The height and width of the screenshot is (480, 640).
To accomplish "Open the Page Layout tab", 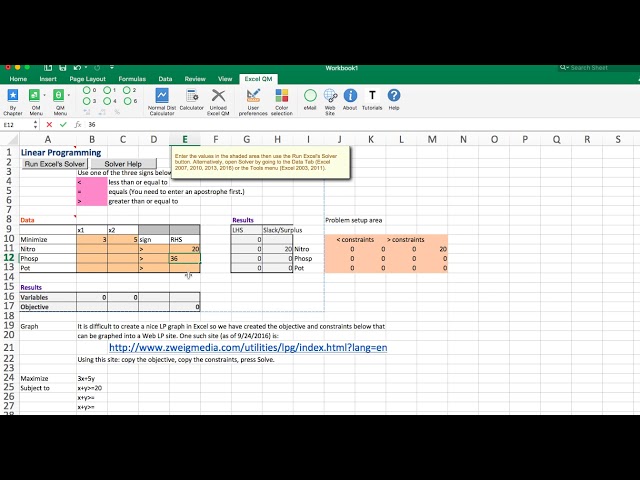I will click(87, 79).
